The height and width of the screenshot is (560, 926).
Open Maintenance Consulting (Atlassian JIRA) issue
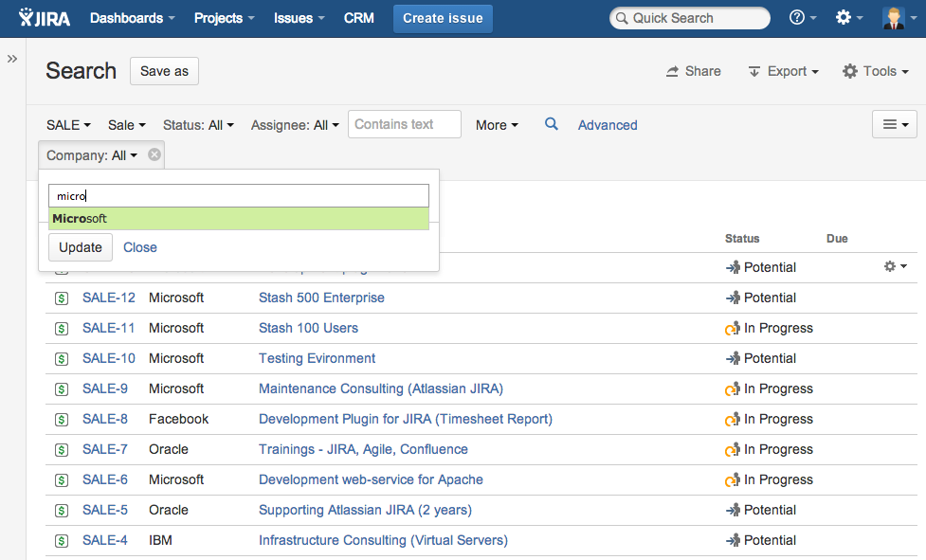(381, 388)
